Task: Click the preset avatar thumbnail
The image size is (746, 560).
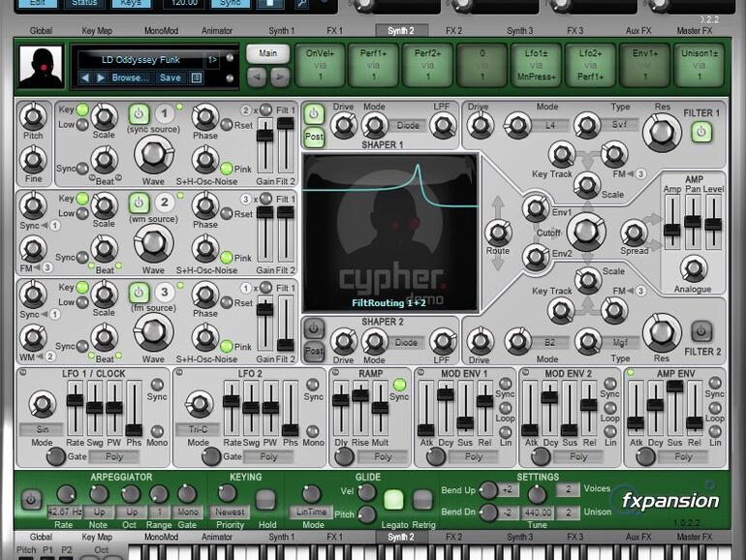Action: pyautogui.click(x=41, y=67)
